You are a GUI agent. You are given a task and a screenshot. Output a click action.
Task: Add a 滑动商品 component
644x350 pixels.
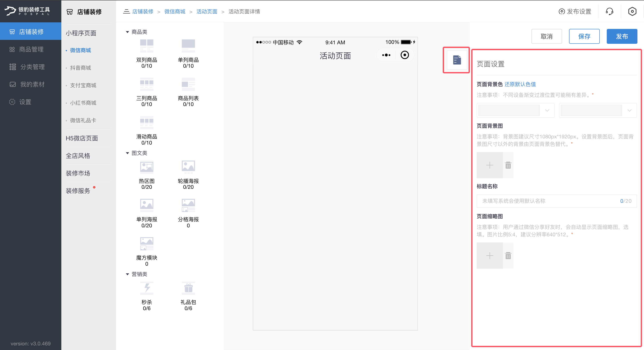[x=147, y=131]
